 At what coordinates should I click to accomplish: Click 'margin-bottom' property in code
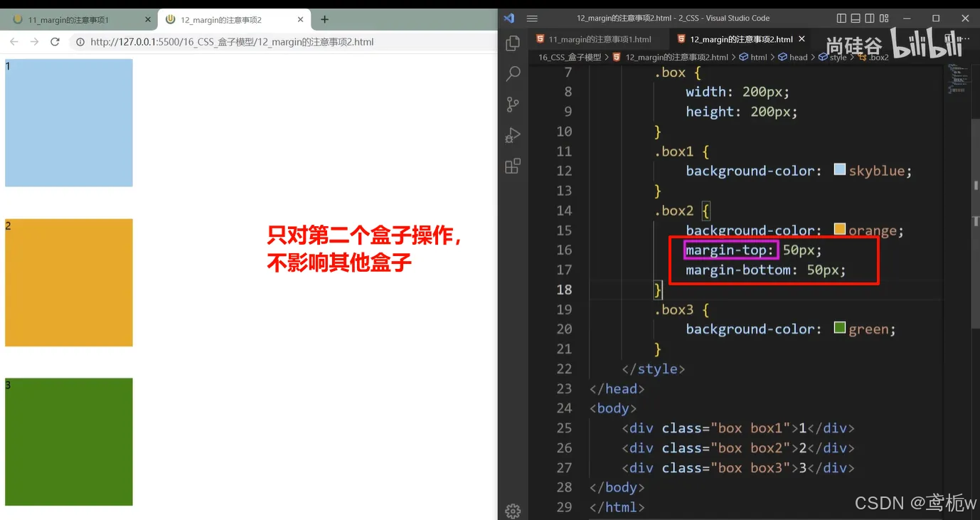pyautogui.click(x=738, y=270)
